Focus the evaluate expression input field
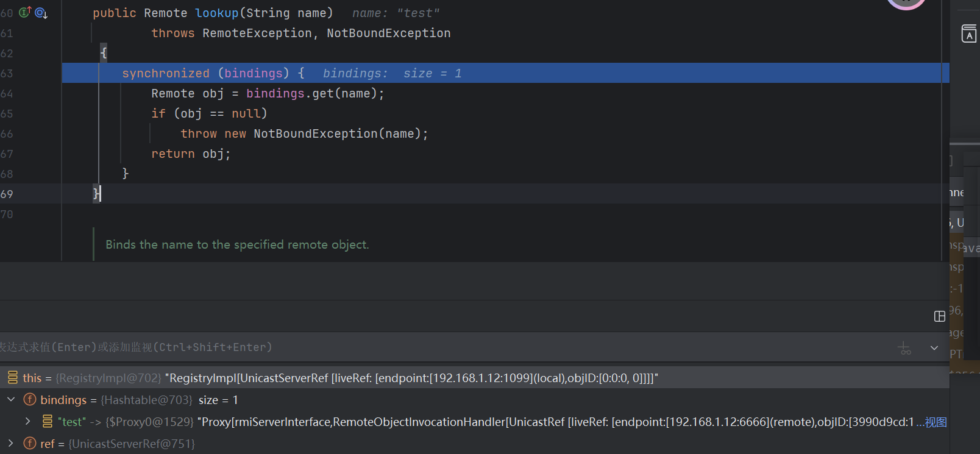This screenshot has height=454, width=980. [x=445, y=347]
